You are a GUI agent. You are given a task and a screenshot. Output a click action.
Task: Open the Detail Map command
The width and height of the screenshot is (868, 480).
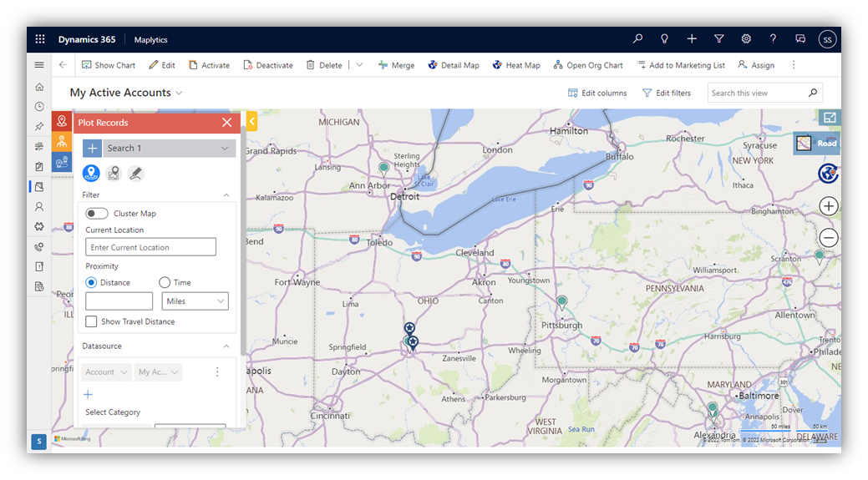pyautogui.click(x=454, y=65)
